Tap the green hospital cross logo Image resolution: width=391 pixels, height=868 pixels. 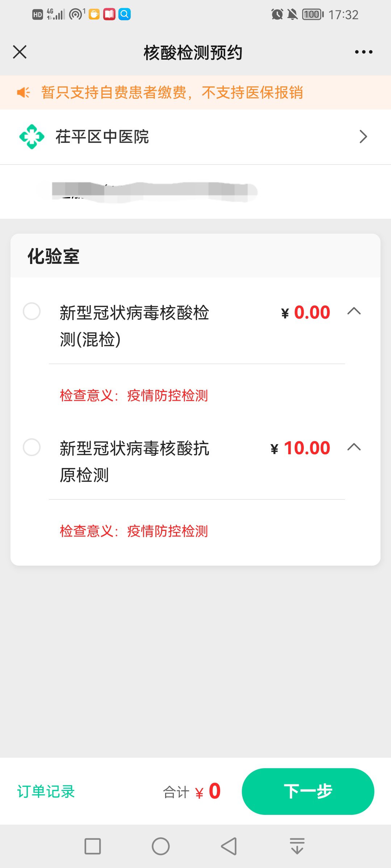pyautogui.click(x=32, y=137)
